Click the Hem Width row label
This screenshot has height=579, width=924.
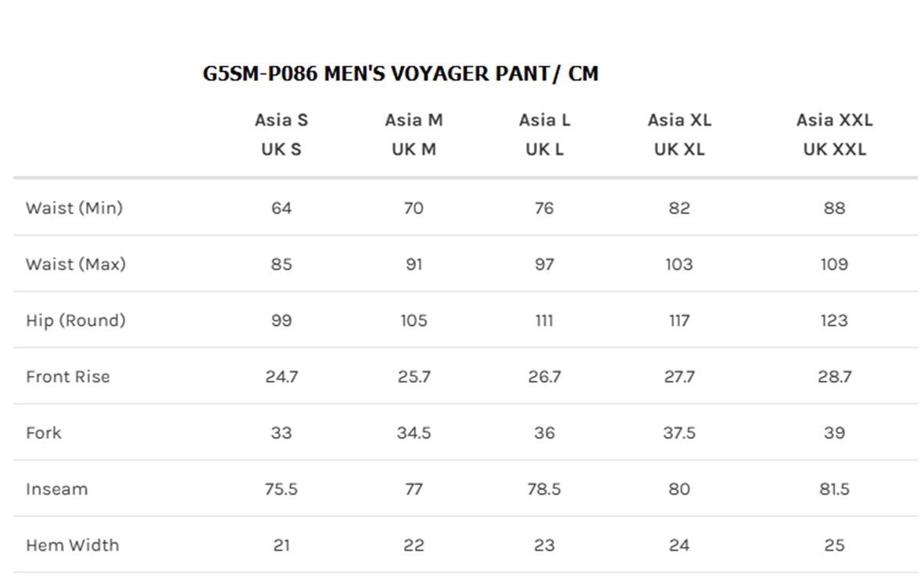click(x=73, y=545)
